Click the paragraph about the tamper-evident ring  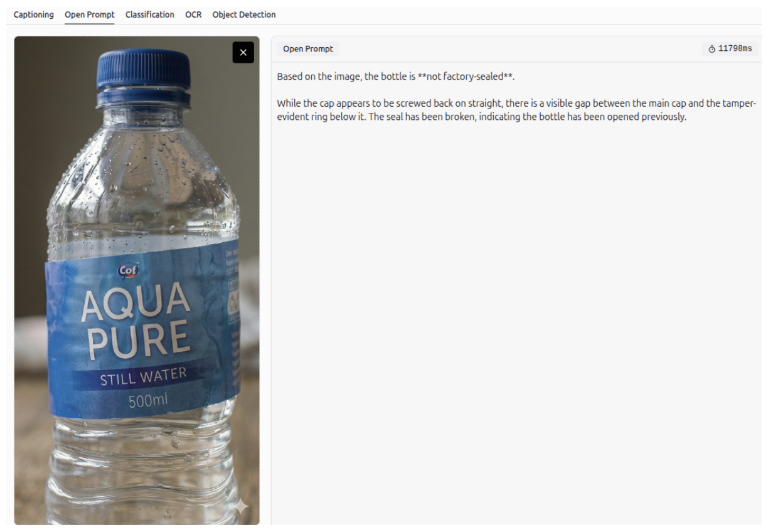pos(516,110)
